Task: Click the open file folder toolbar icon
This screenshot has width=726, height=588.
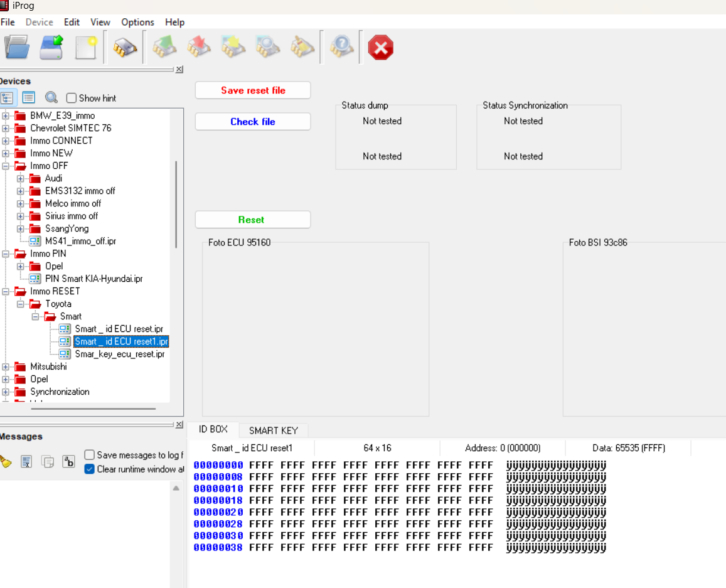Action: [x=16, y=48]
